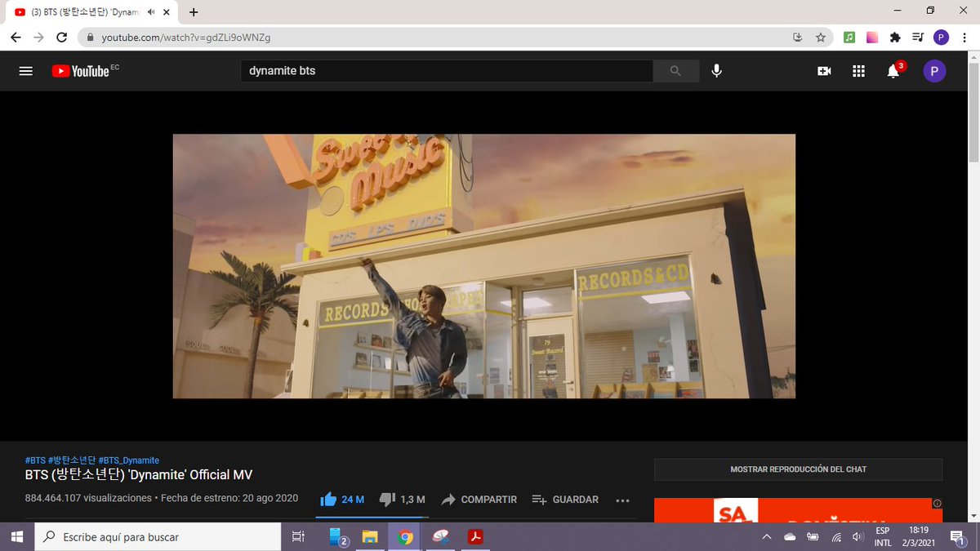Go forward with browser forward arrow

coord(38,38)
